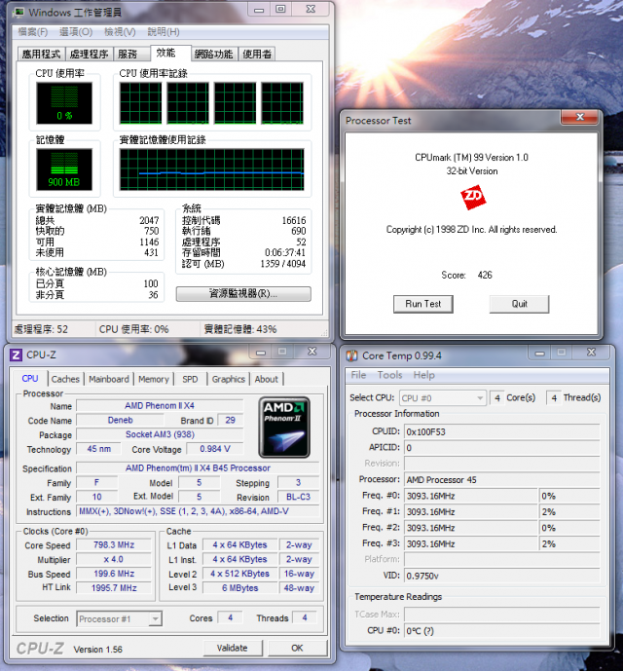Open the 選項(O) menu in Task Manager
The height and width of the screenshot is (672, 623).
coord(76,32)
